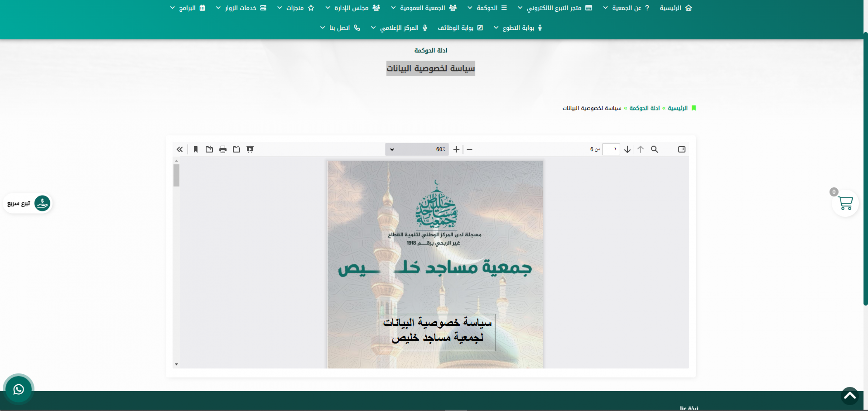This screenshot has height=411, width=868.
Task: Click the تبرع سريع button label
Action: coord(19,203)
